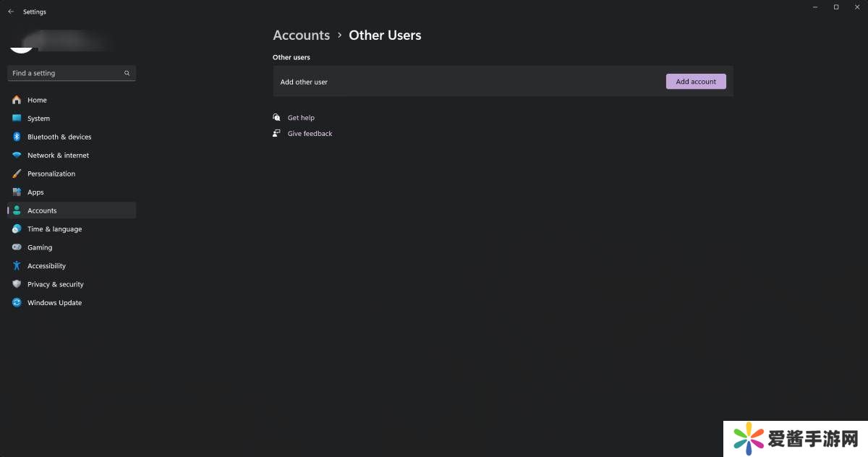Click the Home icon in sidebar
The height and width of the screenshot is (457, 868).
pos(17,100)
